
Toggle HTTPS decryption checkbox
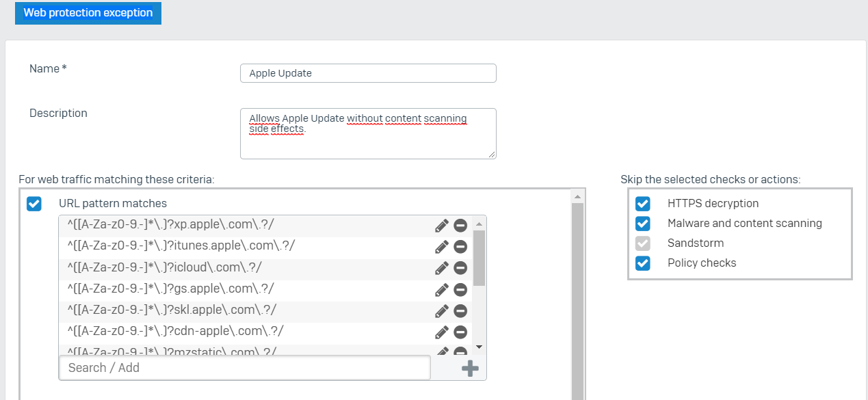click(x=642, y=204)
